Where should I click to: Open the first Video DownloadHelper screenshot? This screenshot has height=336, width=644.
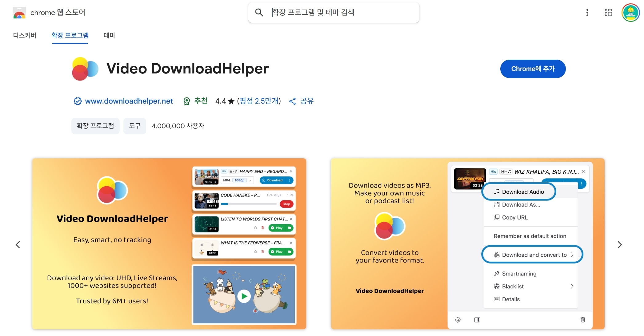[169, 244]
